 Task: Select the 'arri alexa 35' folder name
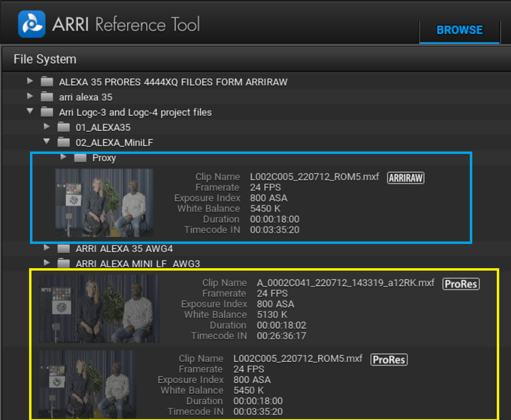pyautogui.click(x=86, y=97)
